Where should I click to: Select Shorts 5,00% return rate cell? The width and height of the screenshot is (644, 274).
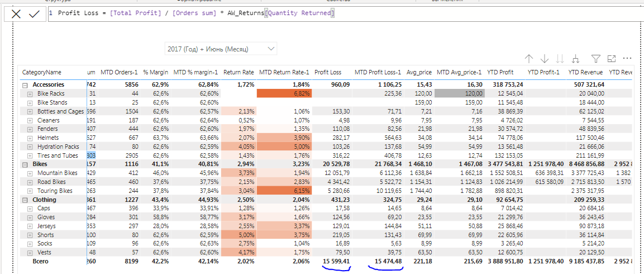pos(238,235)
